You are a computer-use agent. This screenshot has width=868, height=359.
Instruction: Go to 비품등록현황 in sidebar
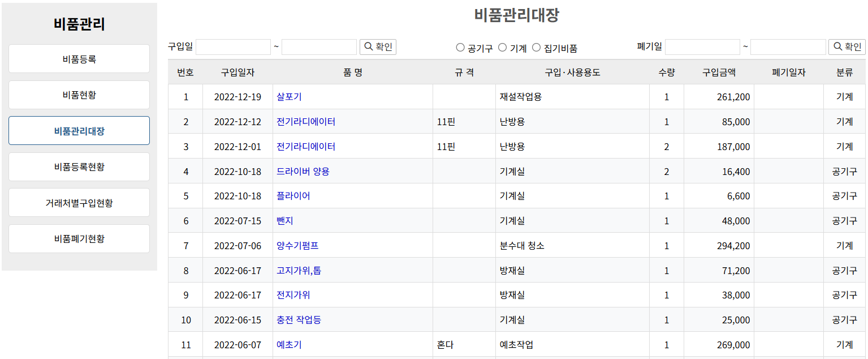click(x=79, y=167)
